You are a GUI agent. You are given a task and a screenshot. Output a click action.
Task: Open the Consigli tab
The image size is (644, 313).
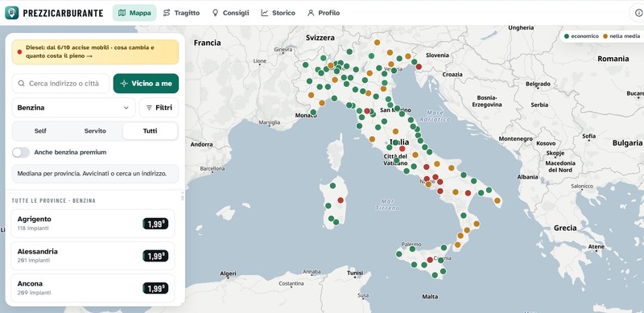(x=230, y=13)
